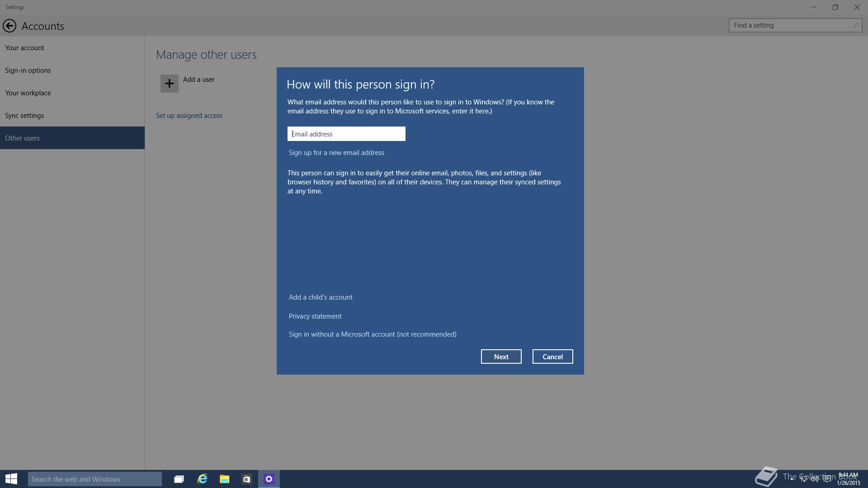Click Set up assigned access link
Image resolution: width=868 pixels, height=488 pixels.
189,116
